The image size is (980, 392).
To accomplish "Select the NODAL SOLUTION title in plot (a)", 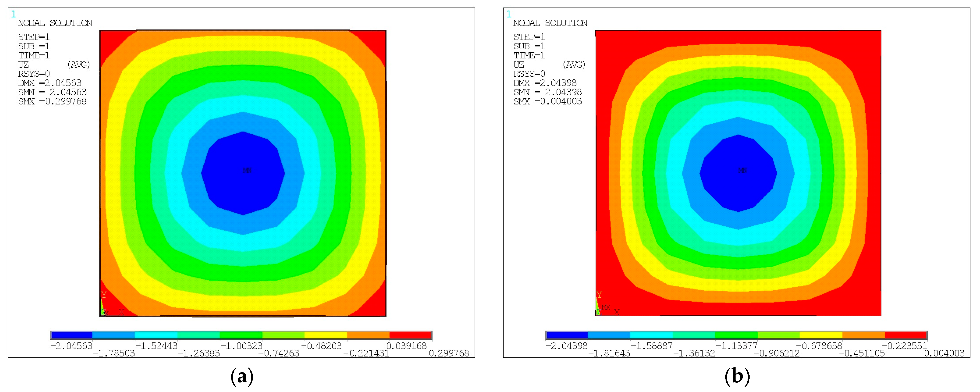I will point(55,23).
